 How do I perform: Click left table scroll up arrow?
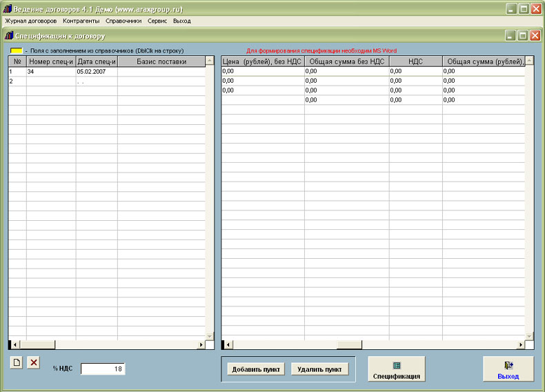210,61
